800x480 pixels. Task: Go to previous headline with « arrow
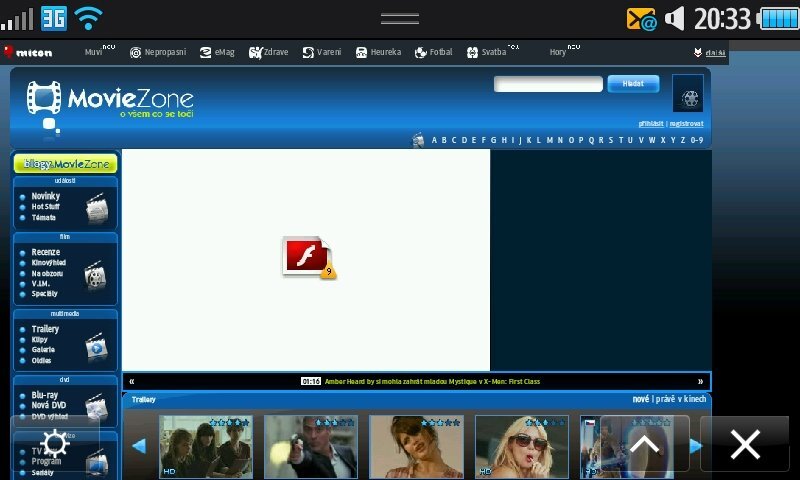[132, 381]
